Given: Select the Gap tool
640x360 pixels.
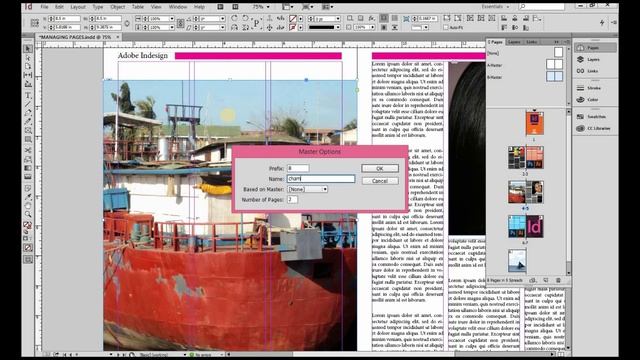Looking at the screenshot, I should (28, 76).
